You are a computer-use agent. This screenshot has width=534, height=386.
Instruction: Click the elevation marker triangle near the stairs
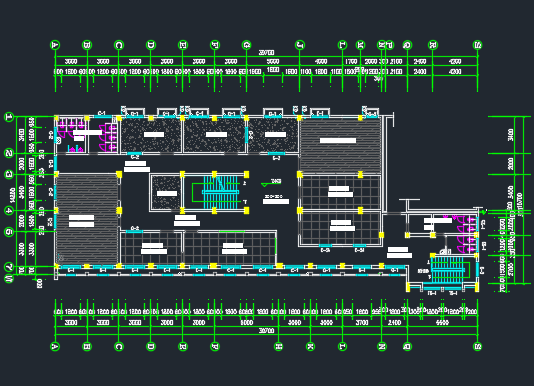(x=265, y=185)
